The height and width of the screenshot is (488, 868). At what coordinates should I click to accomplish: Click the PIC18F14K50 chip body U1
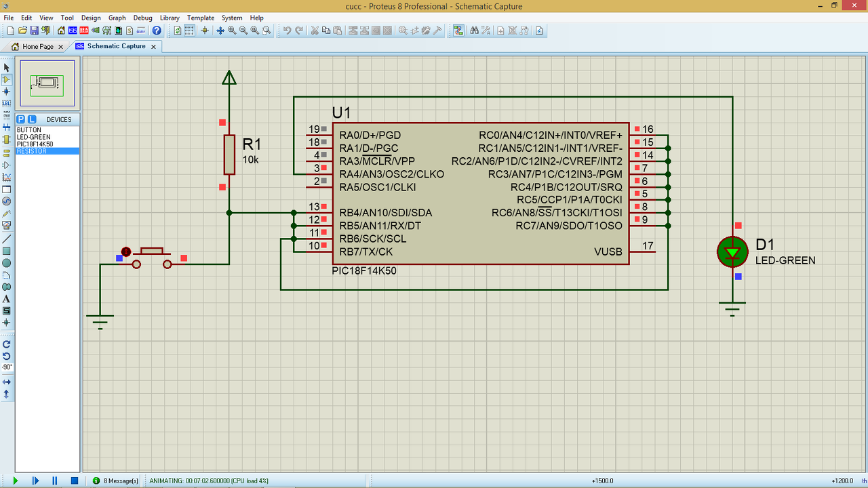tap(480, 193)
